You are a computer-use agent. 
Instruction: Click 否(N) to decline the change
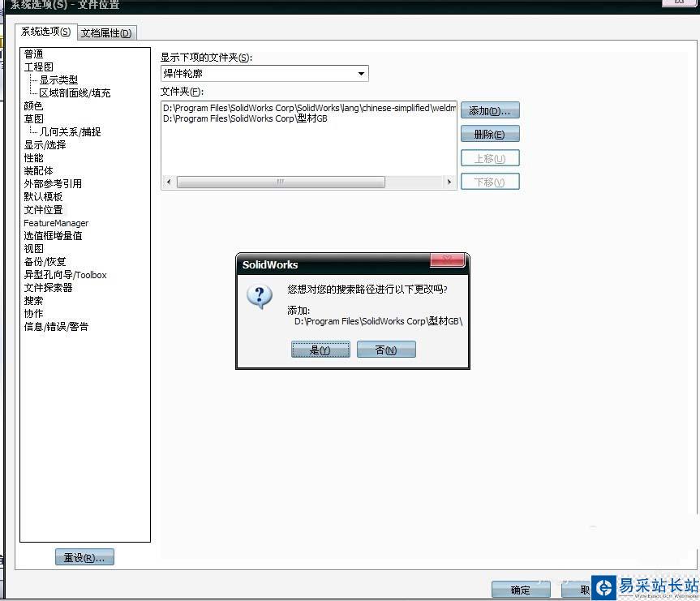pos(386,350)
